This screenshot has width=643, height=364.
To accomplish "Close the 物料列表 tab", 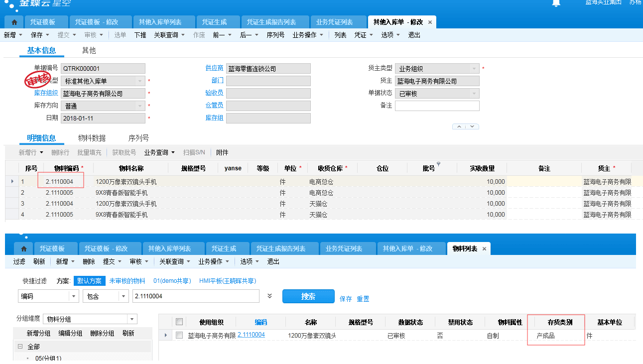I will [484, 248].
